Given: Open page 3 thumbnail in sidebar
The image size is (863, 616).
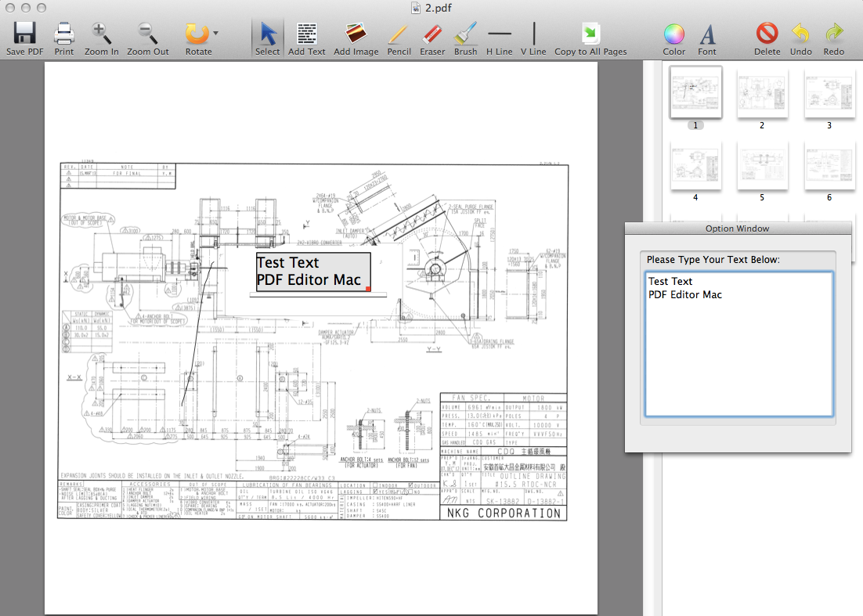Looking at the screenshot, I should [829, 93].
